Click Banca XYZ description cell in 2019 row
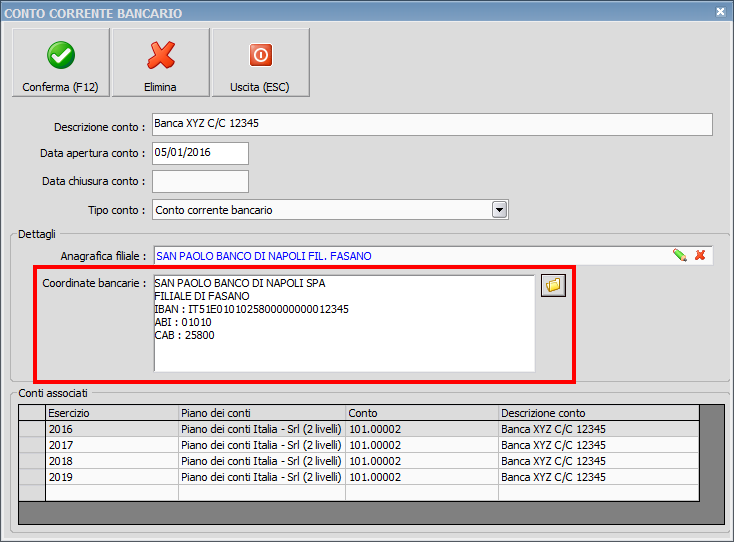Image resolution: width=734 pixels, height=542 pixels. point(599,477)
